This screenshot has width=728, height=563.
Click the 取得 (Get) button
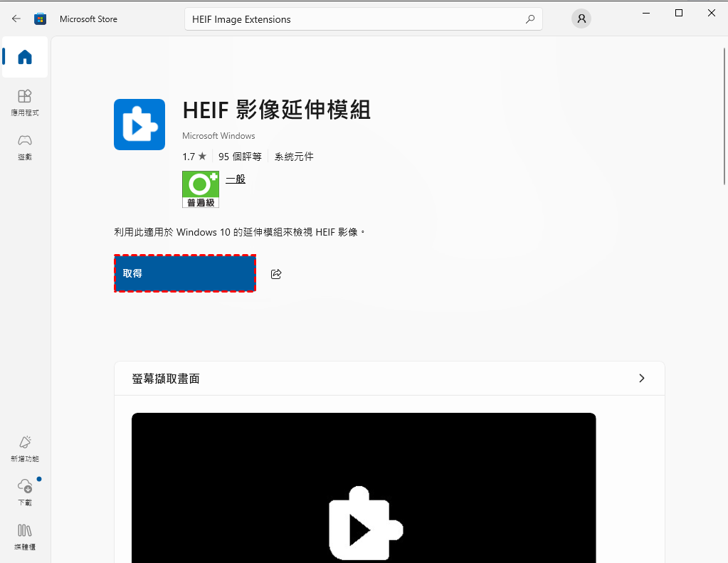click(185, 273)
